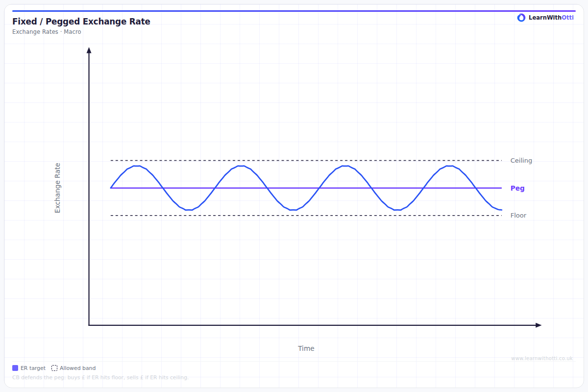Viewport: 588px width, 392px height.
Task: Select the 'Fixed / Pegged Exchange Rate' title
Action: click(81, 22)
